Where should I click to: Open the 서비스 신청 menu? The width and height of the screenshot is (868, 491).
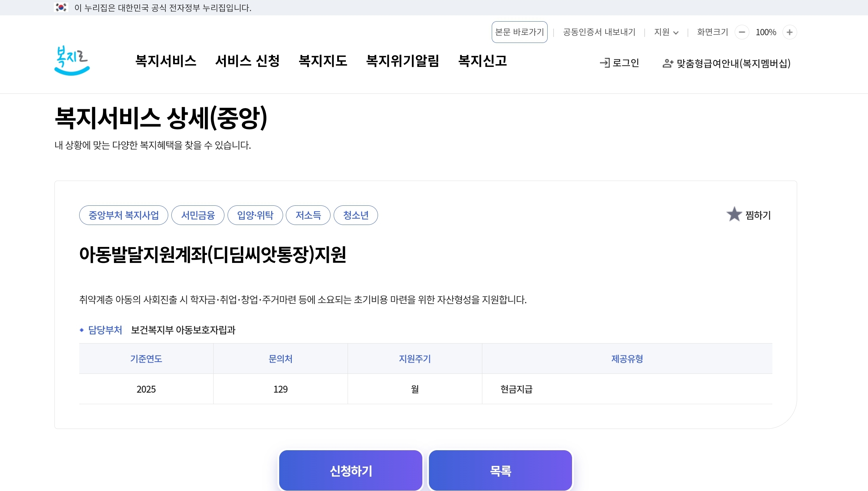[x=247, y=61]
